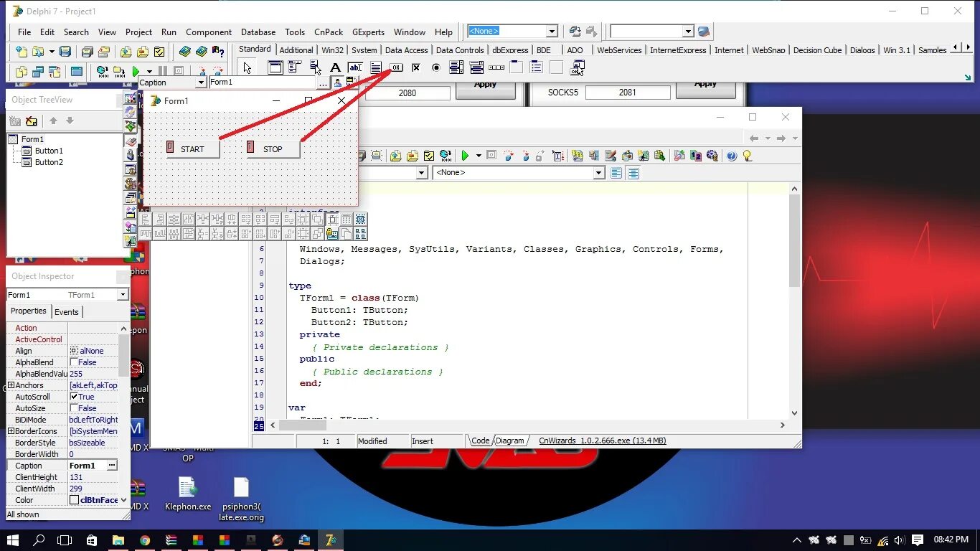Image resolution: width=980 pixels, height=551 pixels.
Task: Choose the MainMenu component in the palette
Action: click(x=295, y=67)
